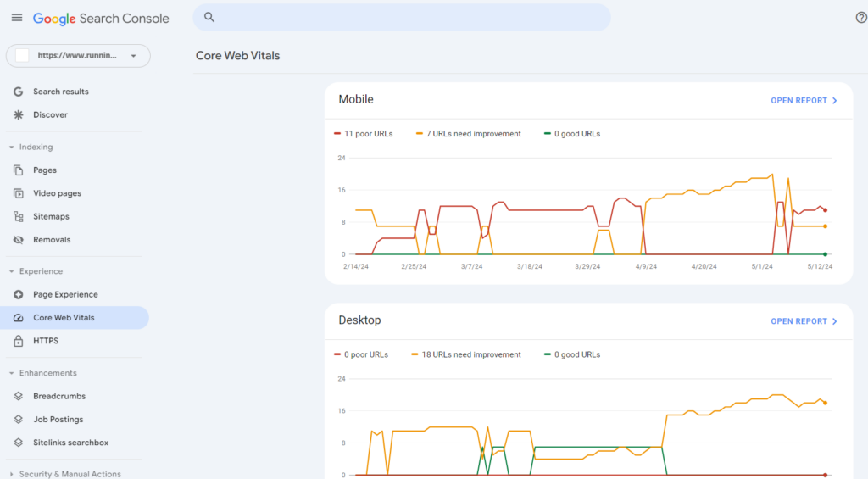
Task: Open the Desktop report link
Action: tap(804, 321)
